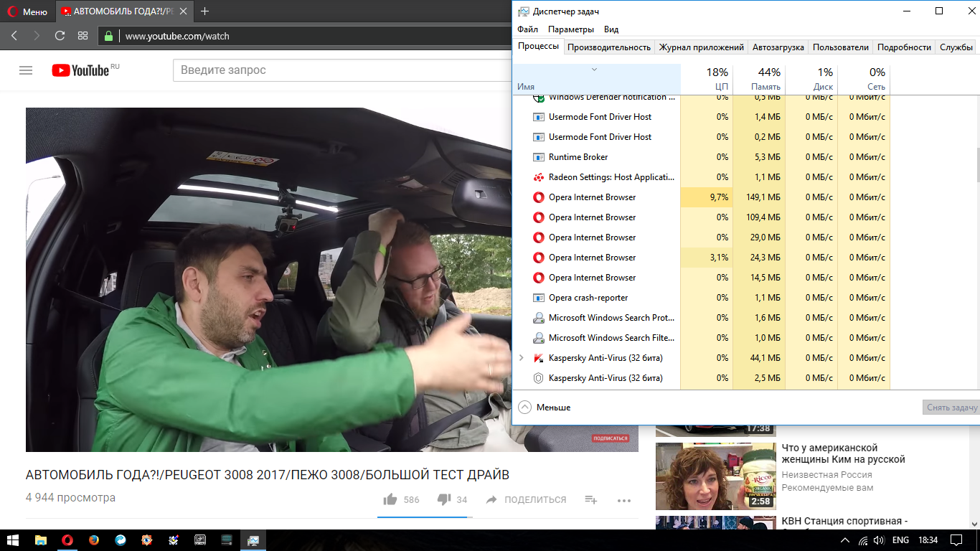
Task: Open the video's three-dot more actions
Action: coord(623,500)
